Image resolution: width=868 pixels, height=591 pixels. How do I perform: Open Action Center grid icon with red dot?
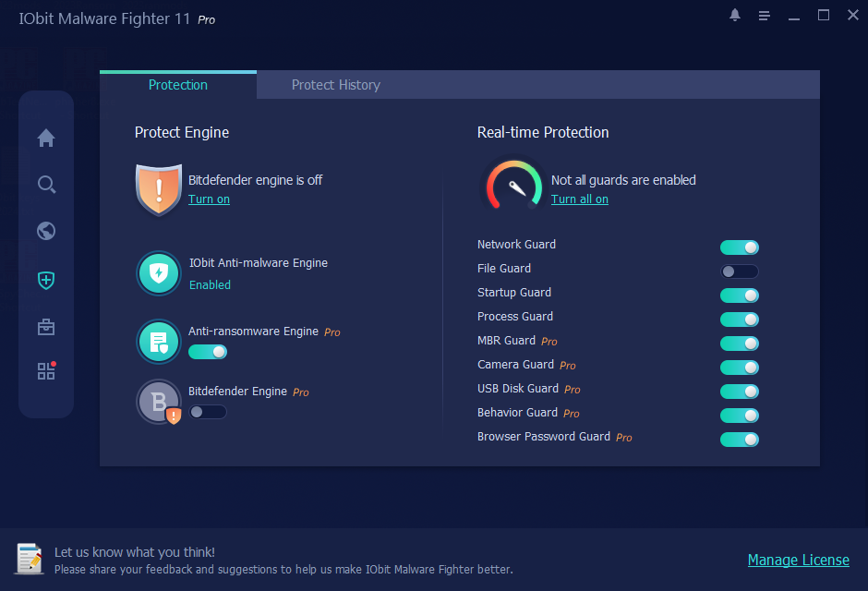46,370
